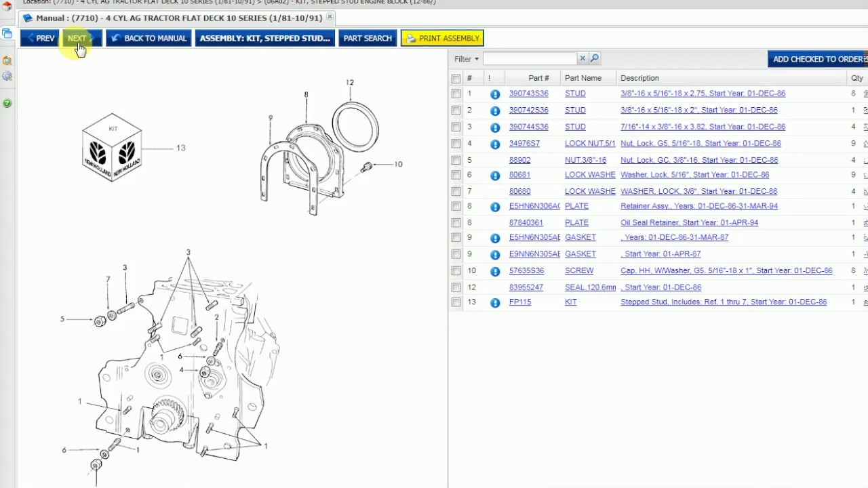Open the Filter dropdown
The height and width of the screenshot is (488, 868).
[467, 59]
